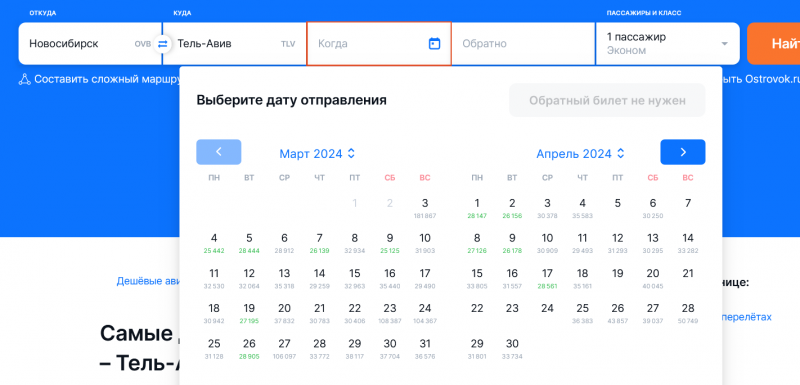Select April 17 with price 28 561
The height and width of the screenshot is (385, 800).
(547, 278)
